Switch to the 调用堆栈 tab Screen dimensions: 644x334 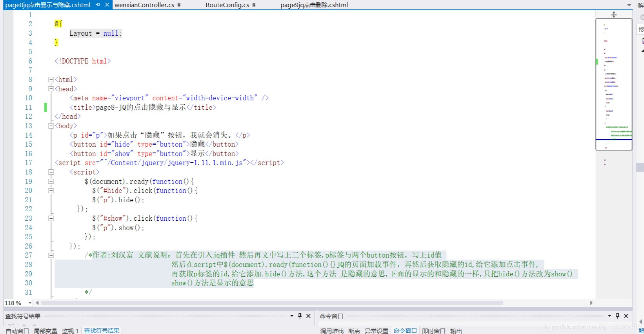[332, 331]
